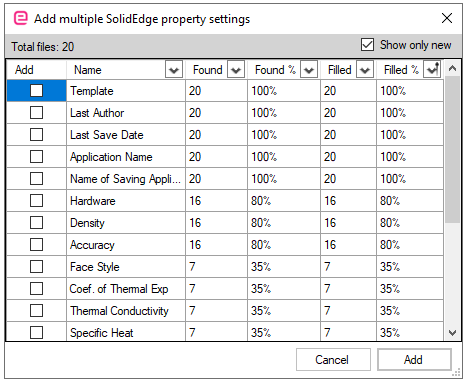The height and width of the screenshot is (385, 468).
Task: Open the Filled % column sort dropdown
Action: pos(432,69)
